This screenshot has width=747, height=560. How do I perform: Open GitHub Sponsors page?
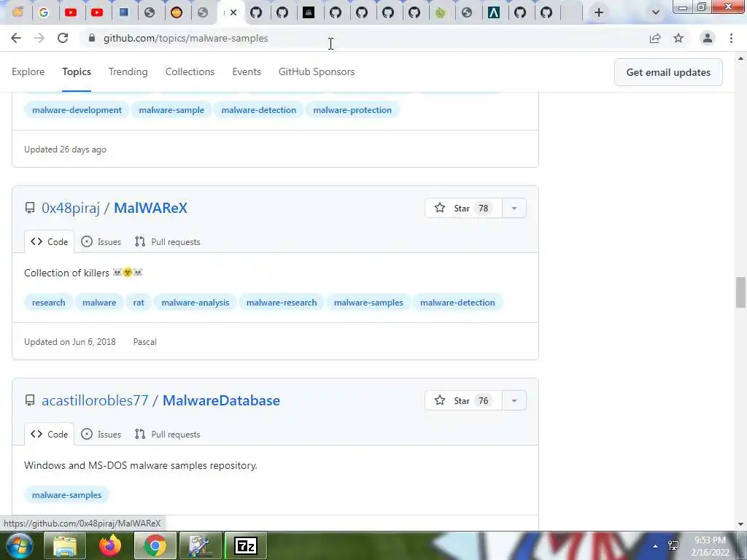317,71
